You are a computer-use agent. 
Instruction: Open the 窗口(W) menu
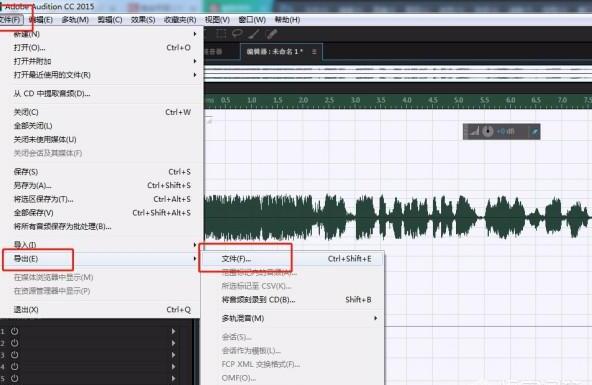[x=252, y=20]
